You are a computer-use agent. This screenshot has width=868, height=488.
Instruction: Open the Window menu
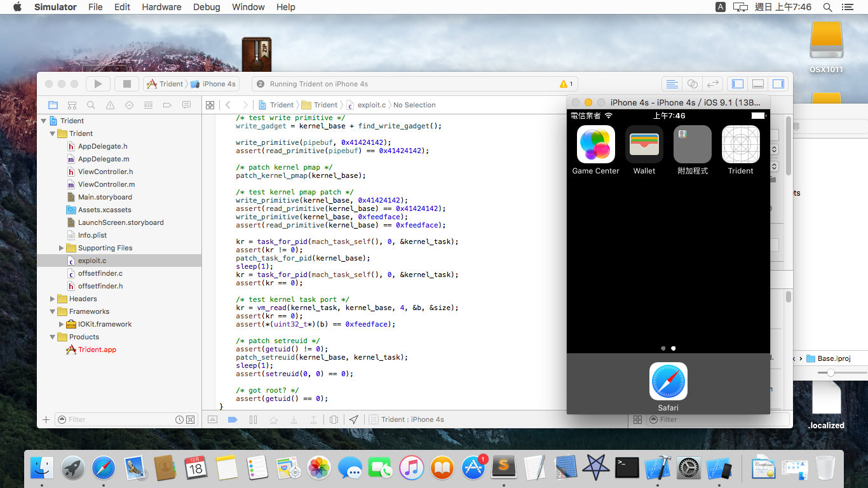(x=248, y=7)
